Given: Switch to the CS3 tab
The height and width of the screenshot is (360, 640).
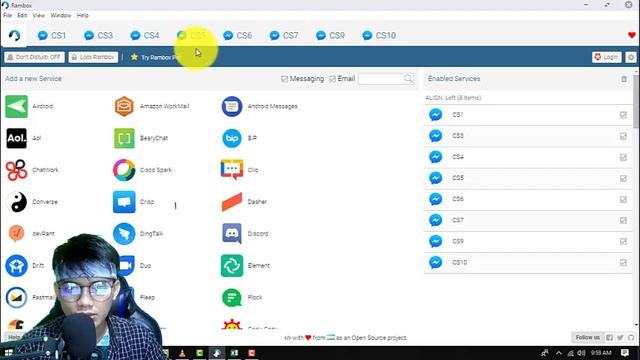Looking at the screenshot, I should tap(98, 36).
